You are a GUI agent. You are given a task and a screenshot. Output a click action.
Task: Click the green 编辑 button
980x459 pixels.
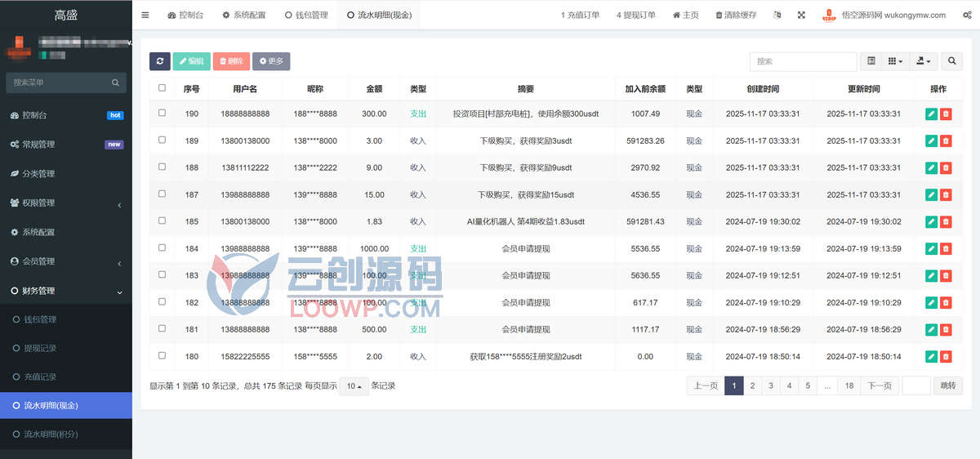pyautogui.click(x=191, y=61)
